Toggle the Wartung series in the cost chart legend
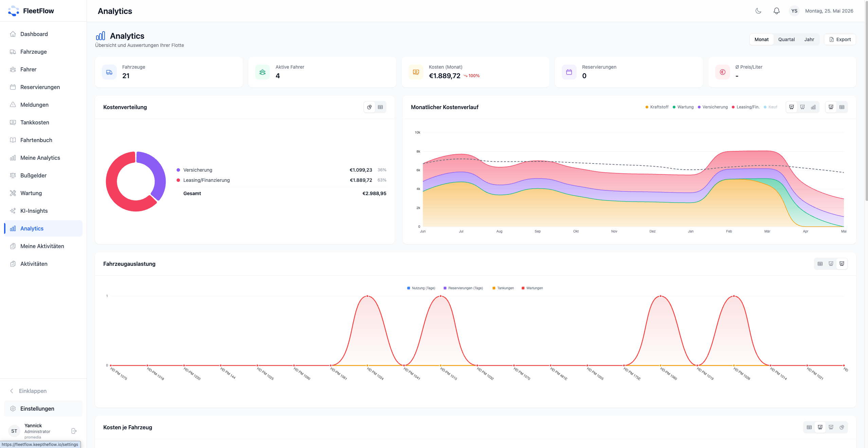The width and height of the screenshot is (868, 448). 683,107
